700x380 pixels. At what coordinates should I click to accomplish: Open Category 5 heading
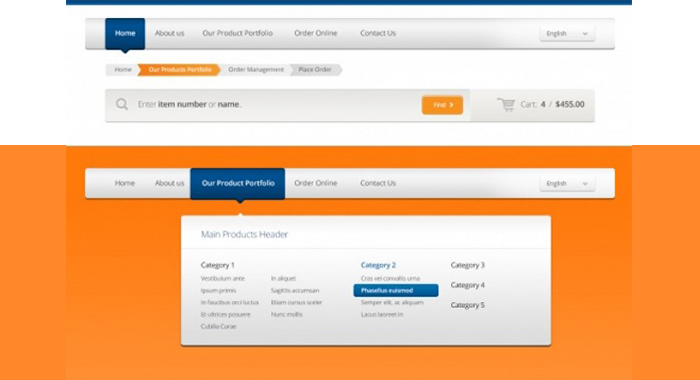pyautogui.click(x=467, y=305)
